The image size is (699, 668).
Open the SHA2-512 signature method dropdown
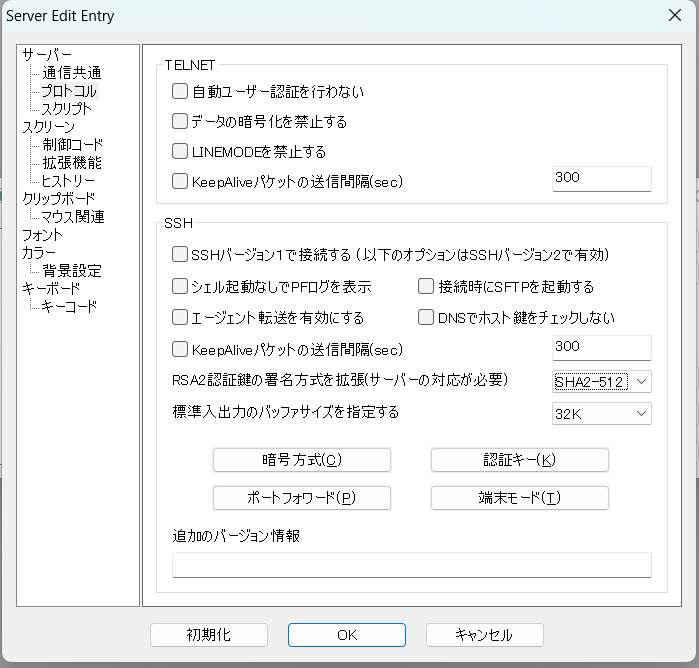(x=601, y=382)
